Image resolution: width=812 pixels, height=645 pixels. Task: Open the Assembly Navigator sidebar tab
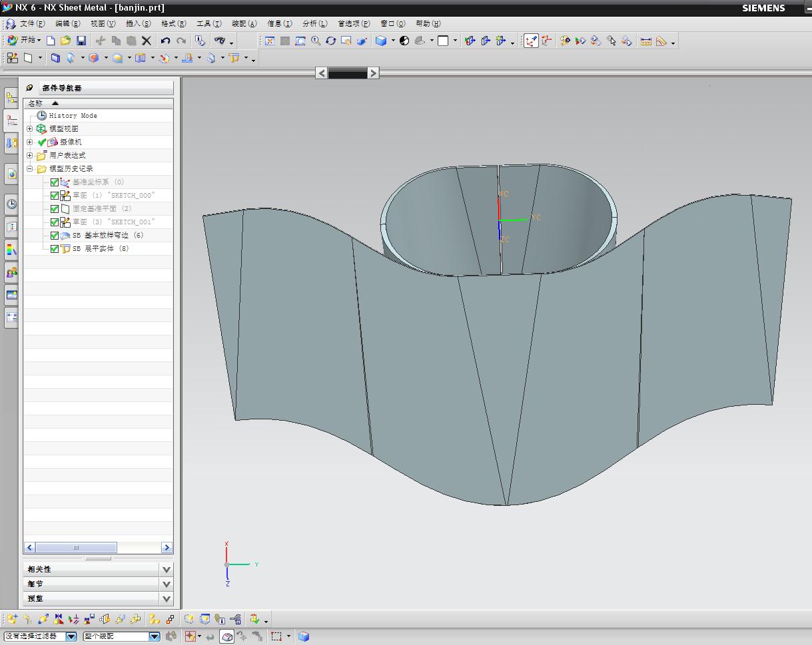[x=11, y=99]
